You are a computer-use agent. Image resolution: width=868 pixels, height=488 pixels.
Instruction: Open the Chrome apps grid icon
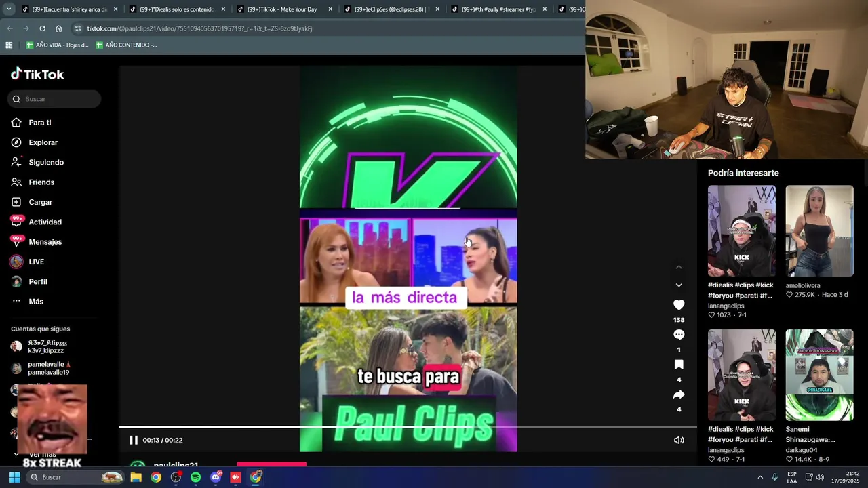[9, 45]
